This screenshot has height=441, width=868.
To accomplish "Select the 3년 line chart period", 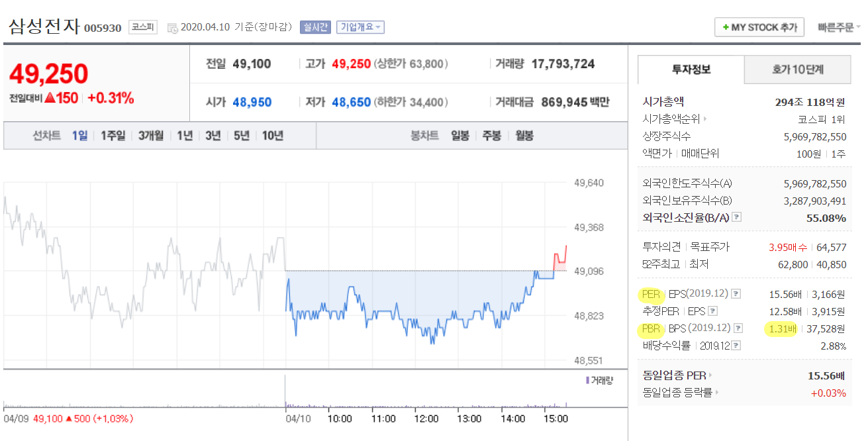I will (x=213, y=136).
